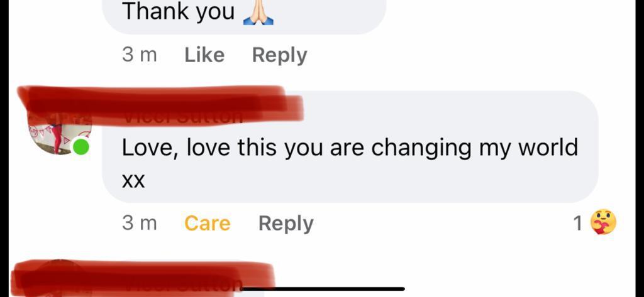
Task: Reply to the "Thank you" comment
Action: coord(279,56)
